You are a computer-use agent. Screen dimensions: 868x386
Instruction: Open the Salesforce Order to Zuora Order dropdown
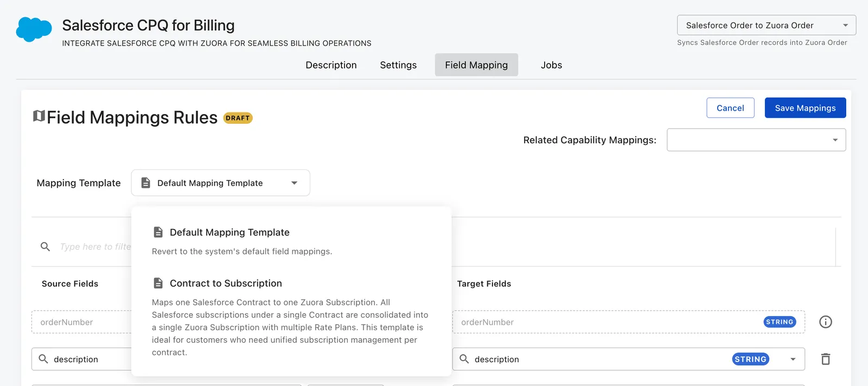click(x=767, y=26)
